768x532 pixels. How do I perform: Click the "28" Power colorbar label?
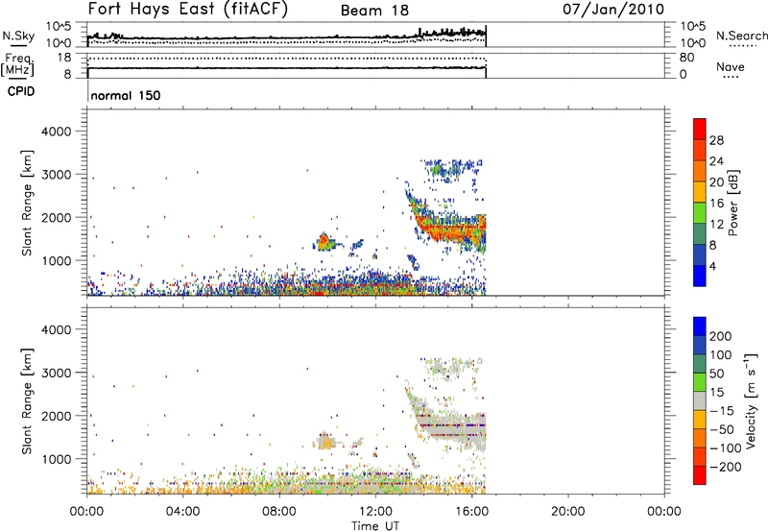point(716,140)
